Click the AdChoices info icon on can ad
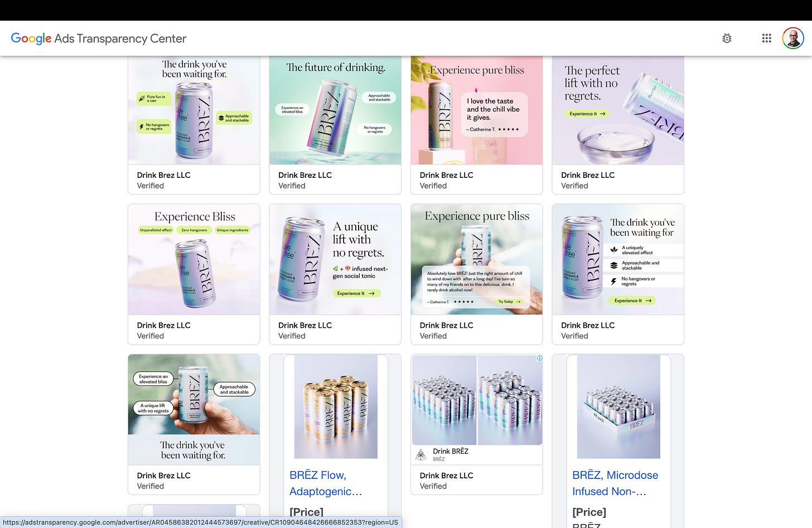Screen dimensions: 812x528 tap(539, 358)
